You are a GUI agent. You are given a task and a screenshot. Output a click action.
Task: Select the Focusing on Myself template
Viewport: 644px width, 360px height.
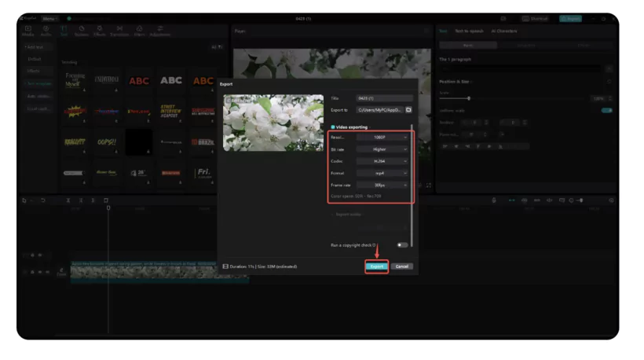point(75,80)
